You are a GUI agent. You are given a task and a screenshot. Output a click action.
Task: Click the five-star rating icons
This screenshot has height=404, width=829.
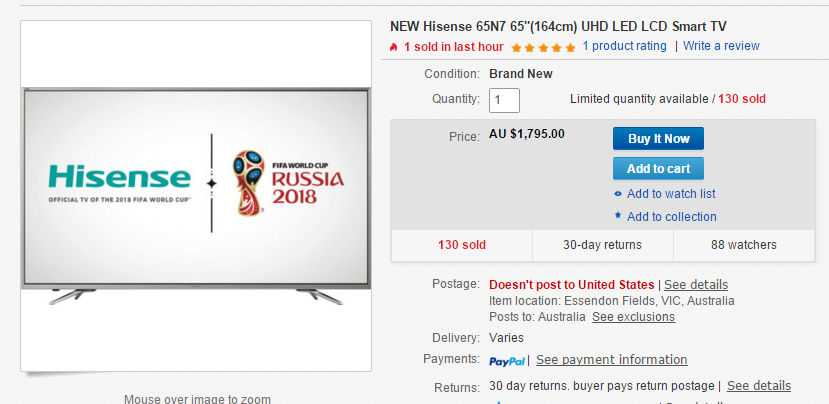pos(543,48)
